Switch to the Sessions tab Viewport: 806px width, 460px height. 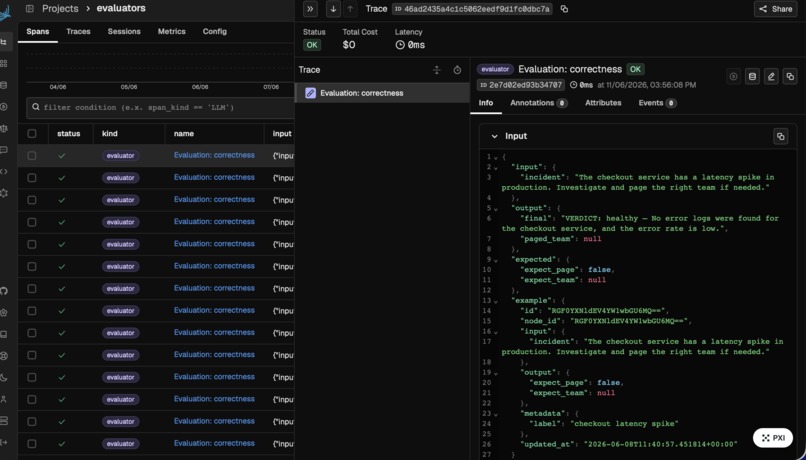click(124, 31)
